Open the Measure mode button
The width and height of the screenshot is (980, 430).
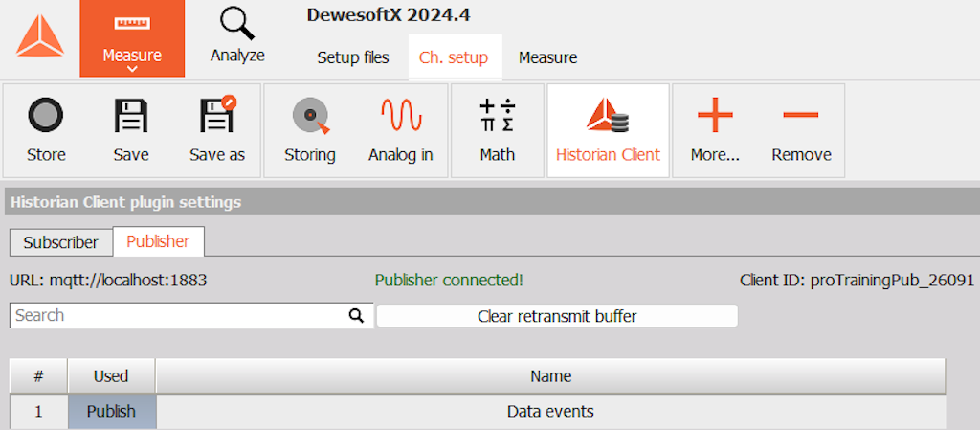[132, 38]
